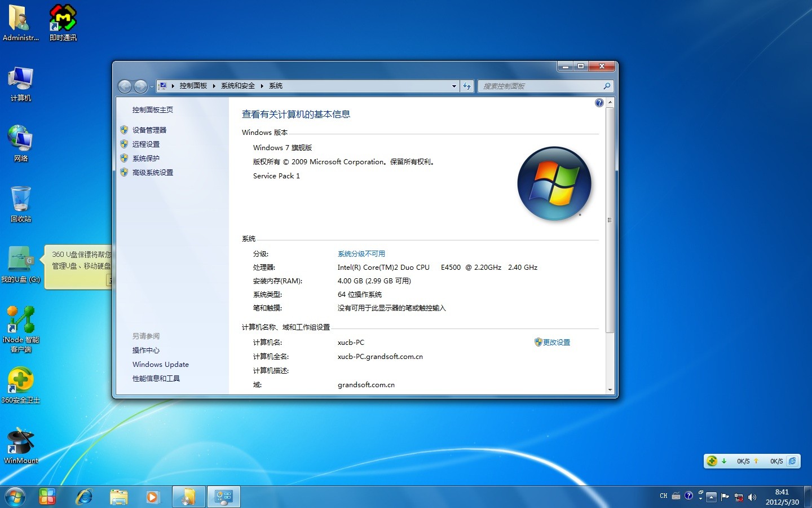
Task: Select the iNode 智能客户端 desktop icon
Action: 20,329
